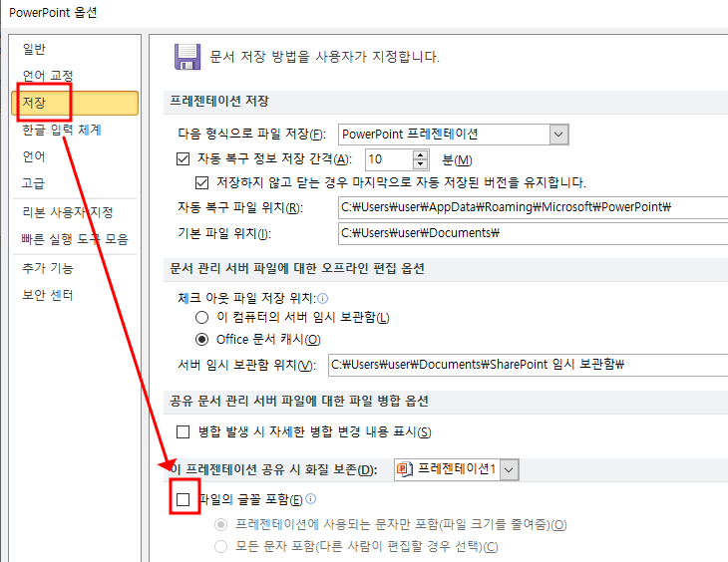728x562 pixels.
Task: Click the PowerPoint 옵션 title text
Action: point(53,13)
